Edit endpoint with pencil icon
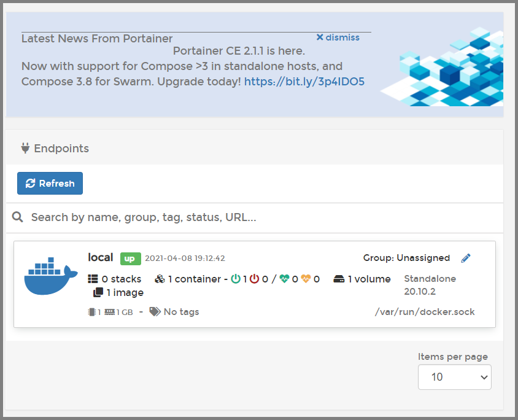 [x=466, y=258]
